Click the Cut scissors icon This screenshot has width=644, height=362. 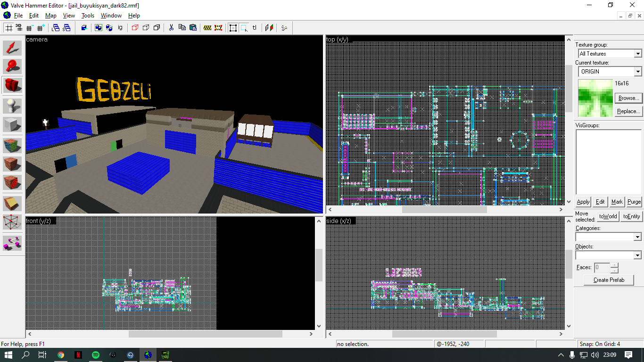point(171,28)
